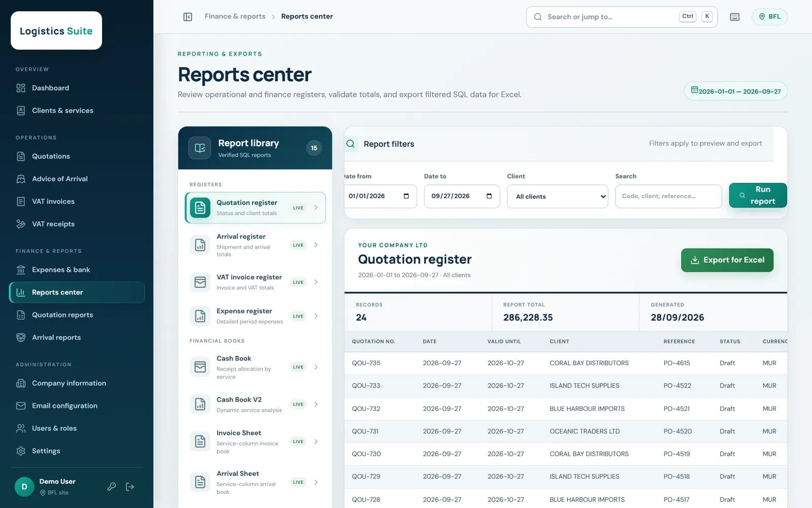Open the All clients dropdown
Image resolution: width=812 pixels, height=508 pixels.
[x=557, y=197]
